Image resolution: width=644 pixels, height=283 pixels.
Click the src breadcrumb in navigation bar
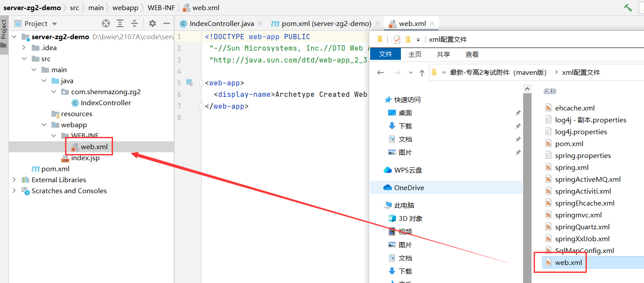pyautogui.click(x=74, y=7)
